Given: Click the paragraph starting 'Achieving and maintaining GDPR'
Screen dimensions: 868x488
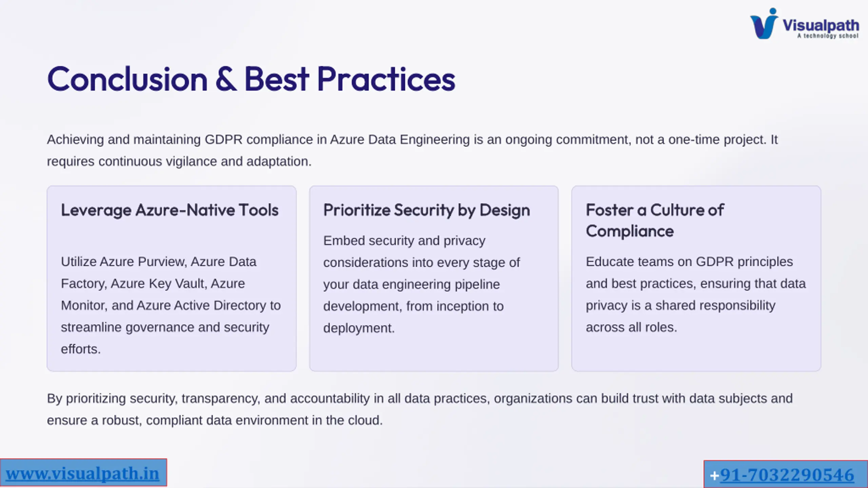Looking at the screenshot, I should tap(412, 150).
